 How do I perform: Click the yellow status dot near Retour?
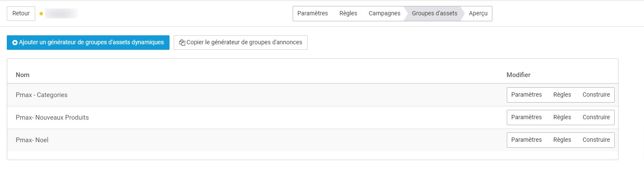click(41, 14)
